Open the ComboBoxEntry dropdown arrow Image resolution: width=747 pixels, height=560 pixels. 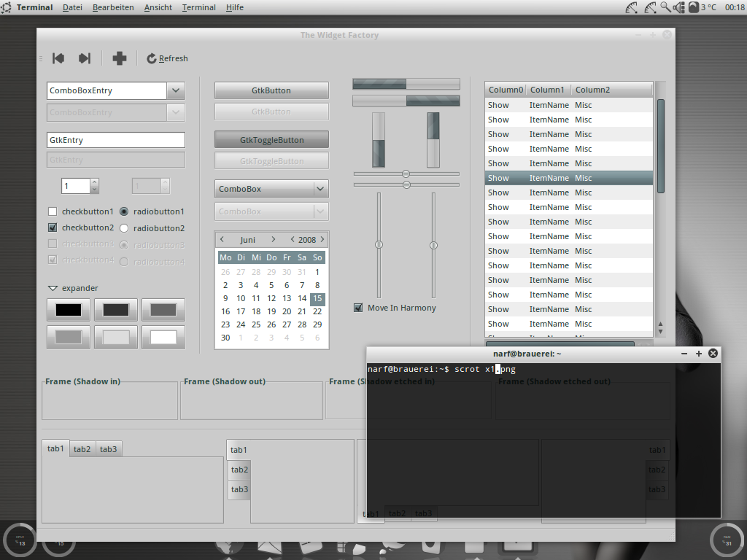176,90
